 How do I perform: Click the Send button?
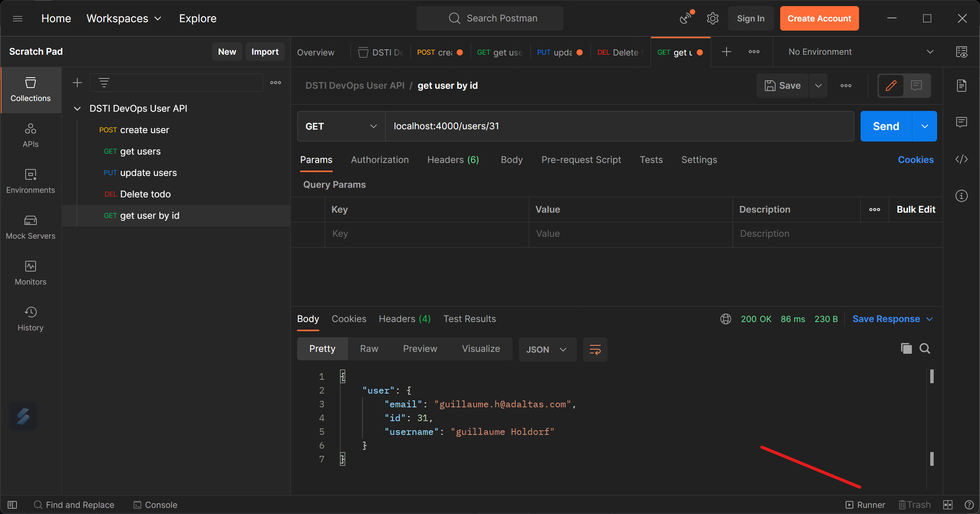tap(886, 126)
